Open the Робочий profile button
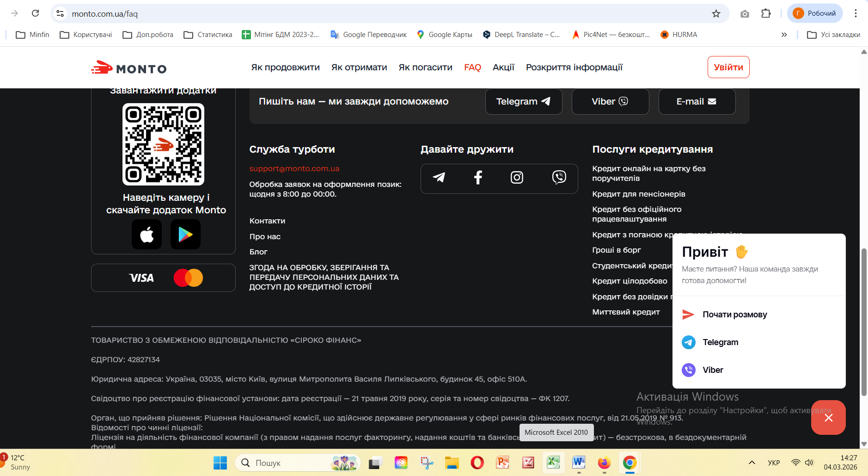Screen dimensions: 868x476 [x=815, y=13]
